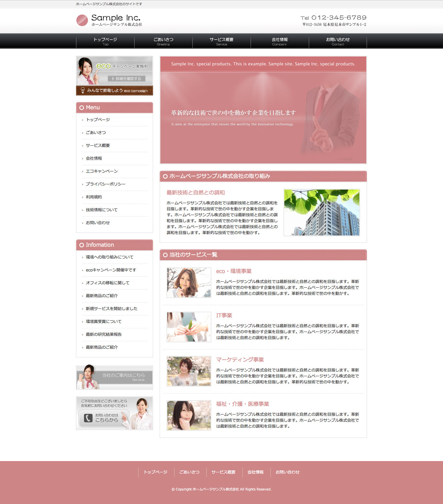The width and height of the screenshot is (443, 504).
Task: Click the phone icon in contact banner
Action: pos(88,418)
